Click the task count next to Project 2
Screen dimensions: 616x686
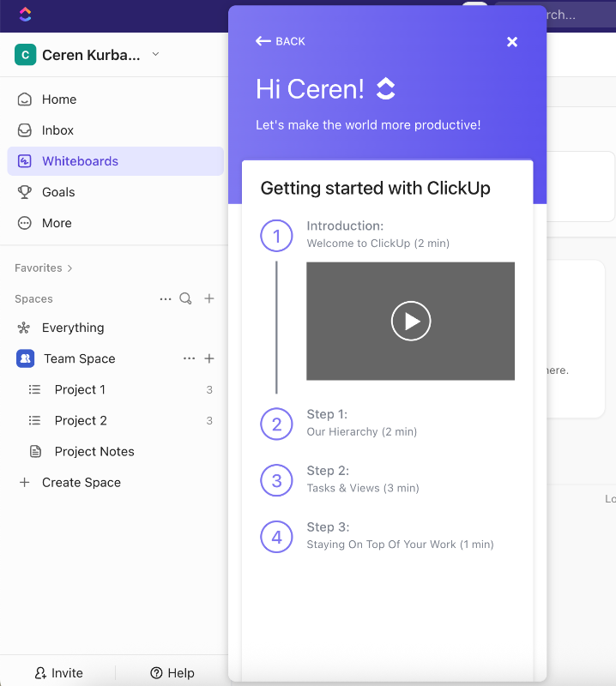tap(209, 421)
